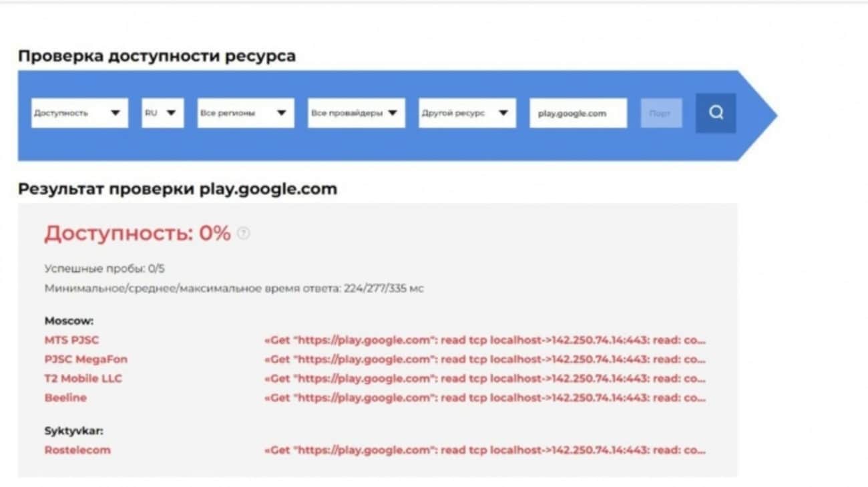This screenshot has width=868, height=487.
Task: Expand the RU country dropdown
Action: (162, 113)
